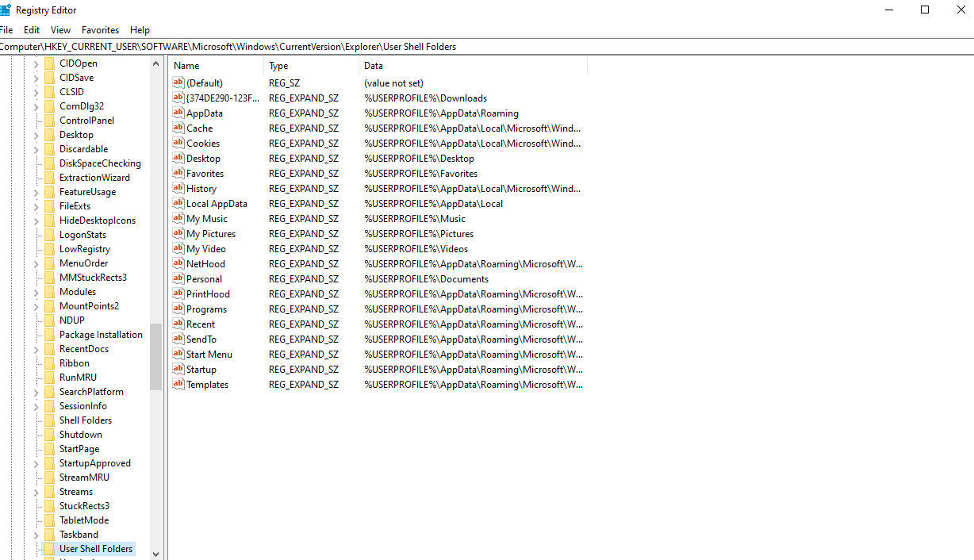This screenshot has height=560, width=974.
Task: Sort values by Type column header
Action: coord(311,66)
